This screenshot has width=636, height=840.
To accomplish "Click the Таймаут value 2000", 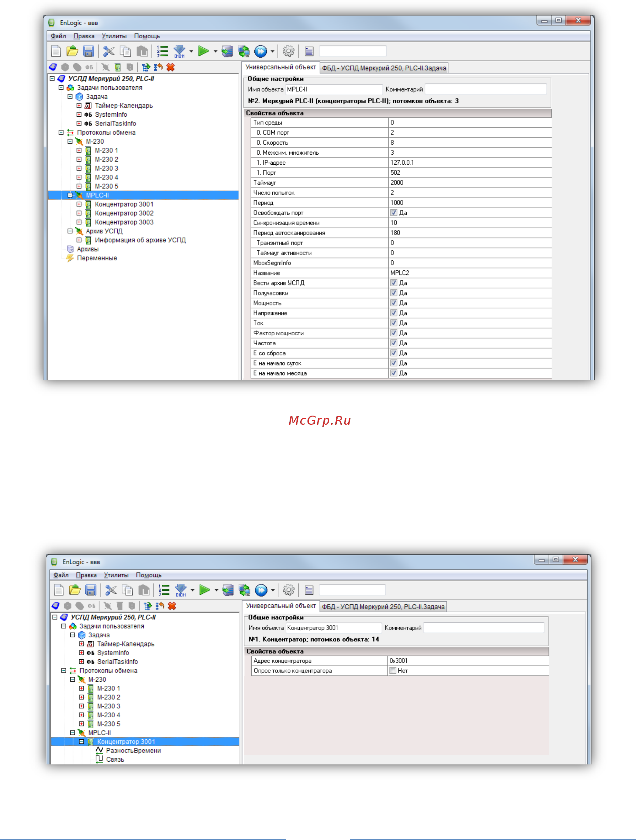I will [470, 183].
